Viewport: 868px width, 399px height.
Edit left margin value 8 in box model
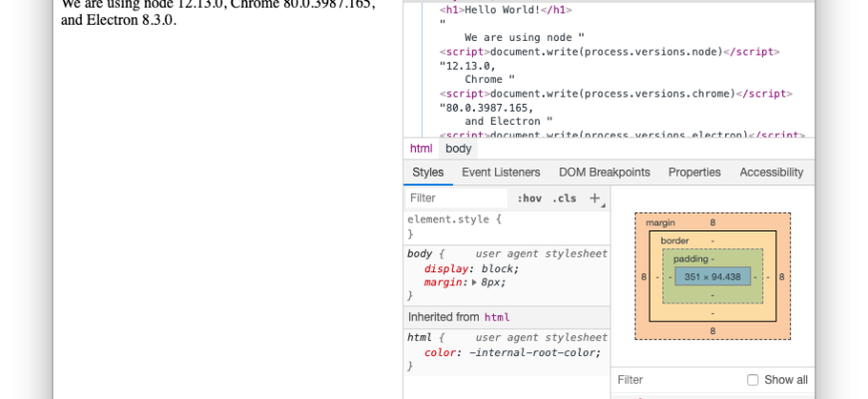click(644, 276)
